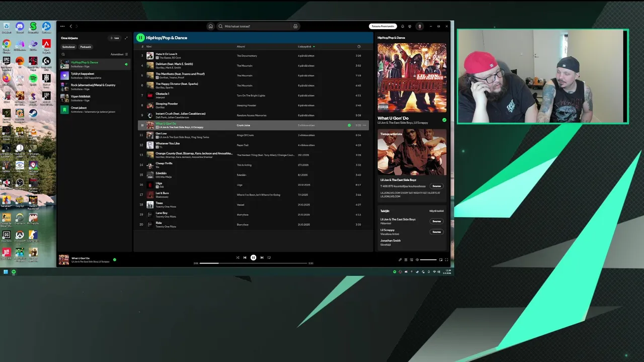Enable shuffle in the player bar
The height and width of the screenshot is (362, 644).
(238, 257)
